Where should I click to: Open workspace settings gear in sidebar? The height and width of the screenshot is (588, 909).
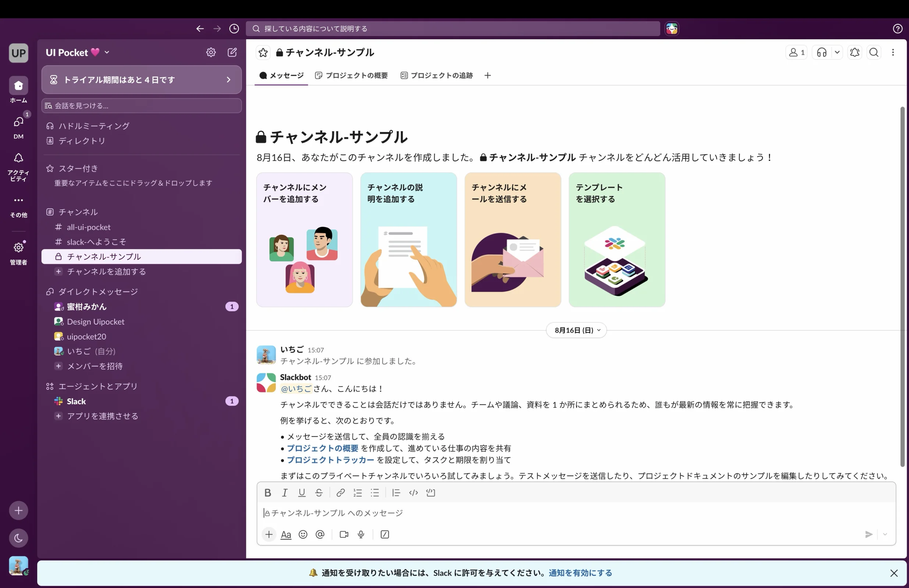tap(211, 52)
